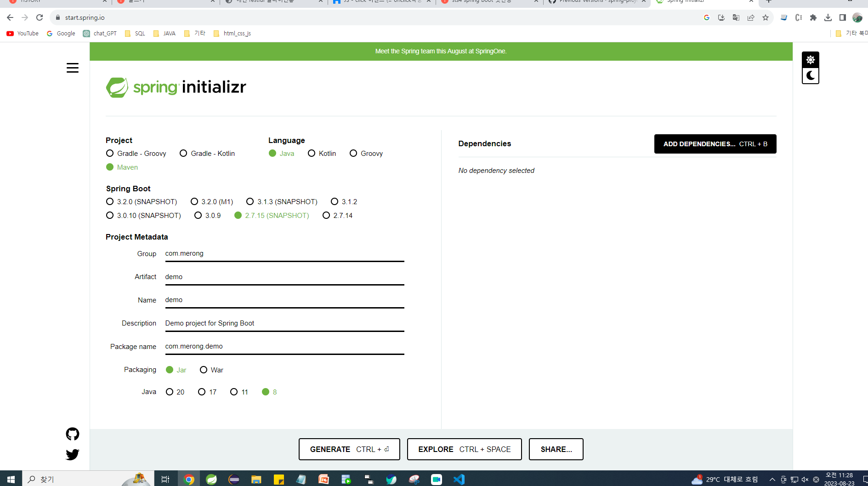Open the Extensions puzzle icon
Viewport: 868px width, 486px height.
(x=813, y=17)
